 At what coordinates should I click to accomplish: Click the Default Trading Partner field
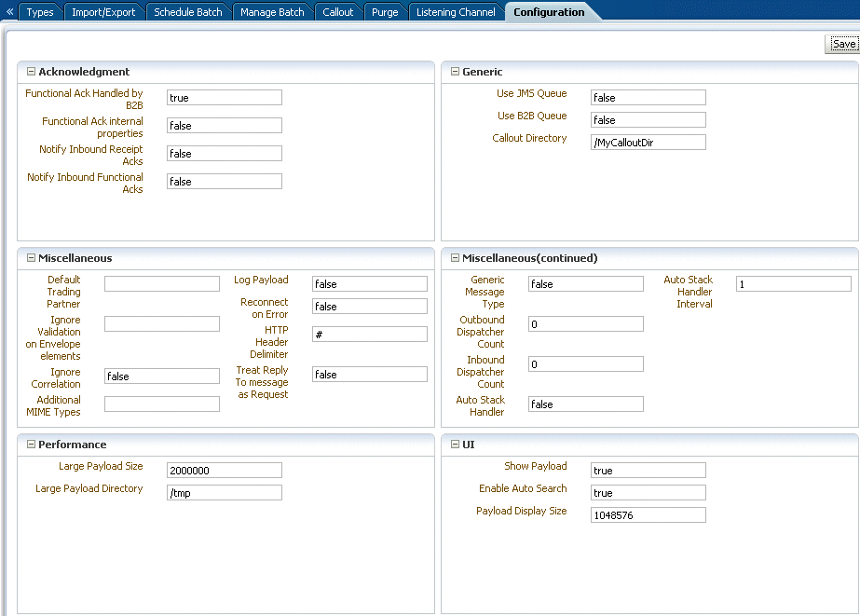[162, 283]
